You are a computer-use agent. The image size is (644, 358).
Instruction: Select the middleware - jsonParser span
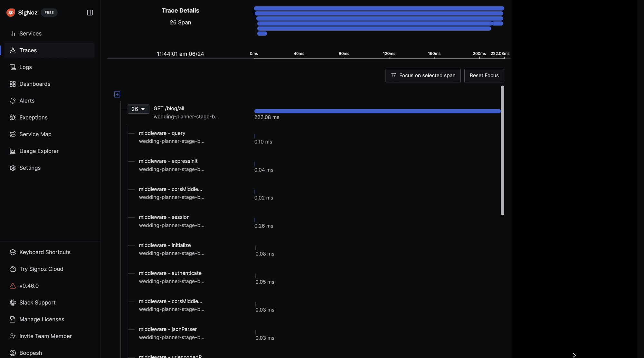pos(172,333)
